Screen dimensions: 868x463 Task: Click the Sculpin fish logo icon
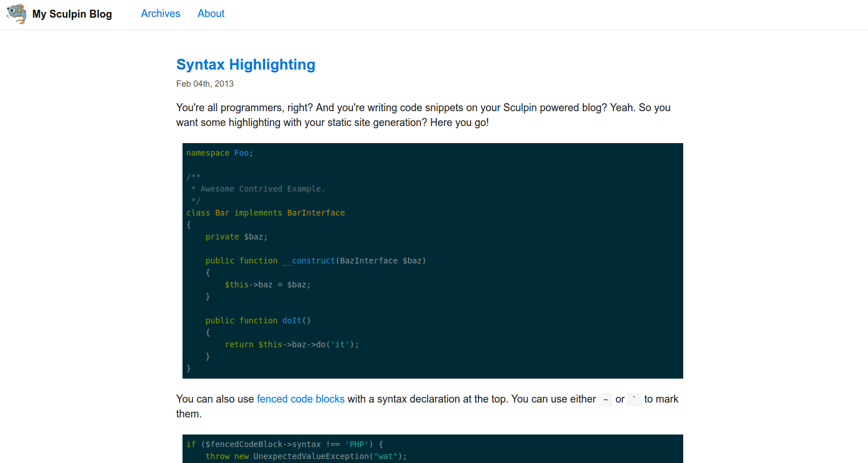pyautogui.click(x=17, y=14)
